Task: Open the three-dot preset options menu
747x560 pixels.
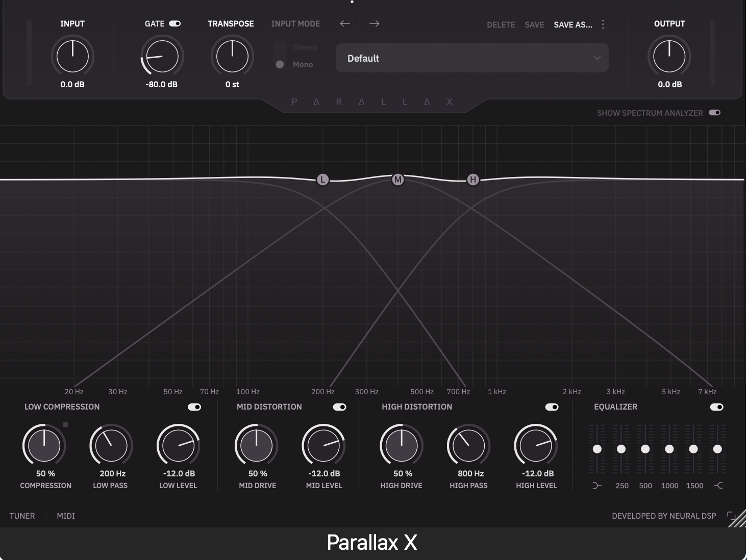Action: tap(603, 24)
